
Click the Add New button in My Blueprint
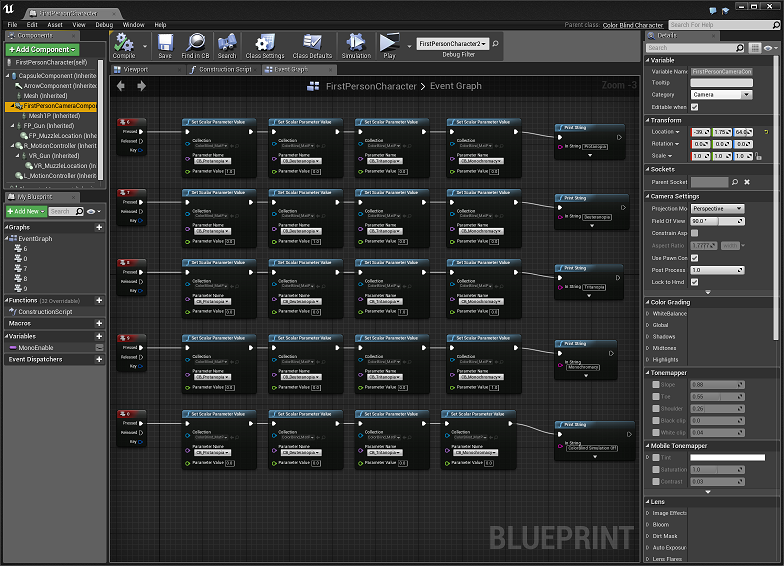[26, 212]
